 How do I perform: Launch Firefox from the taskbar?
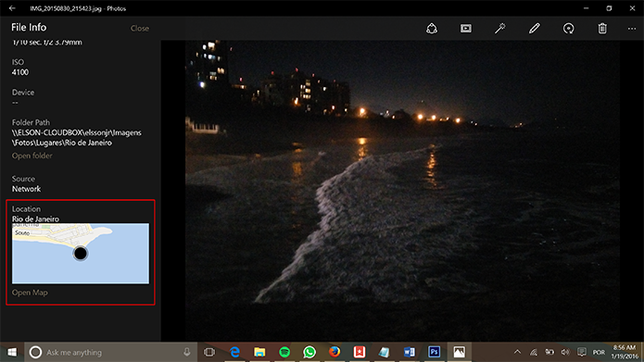pyautogui.click(x=335, y=352)
